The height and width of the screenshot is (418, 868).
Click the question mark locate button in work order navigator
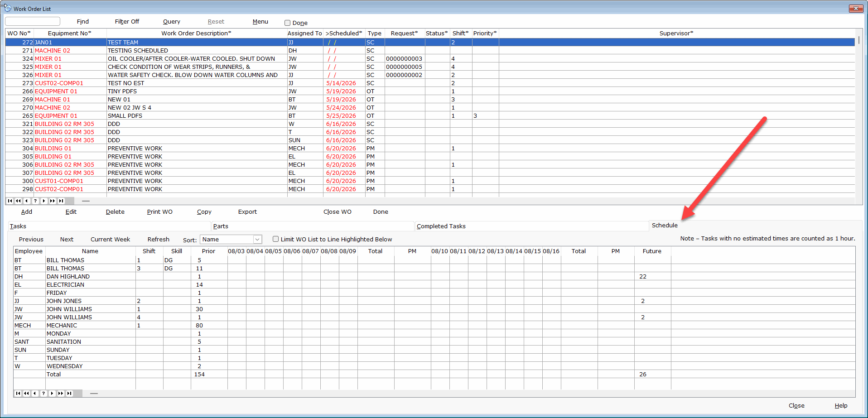(x=35, y=201)
